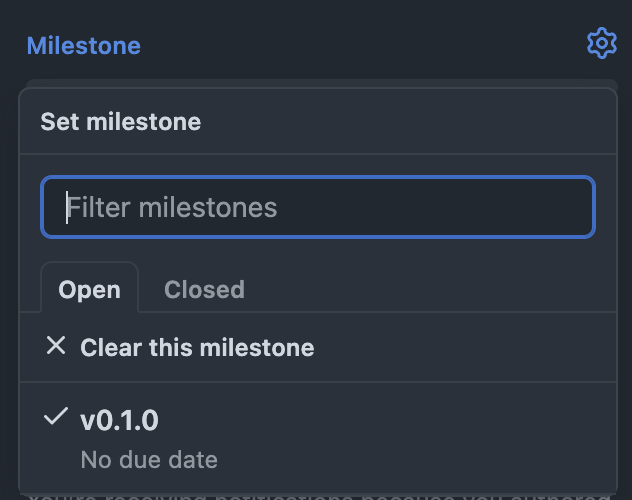Click the Closed tab label

click(x=204, y=290)
